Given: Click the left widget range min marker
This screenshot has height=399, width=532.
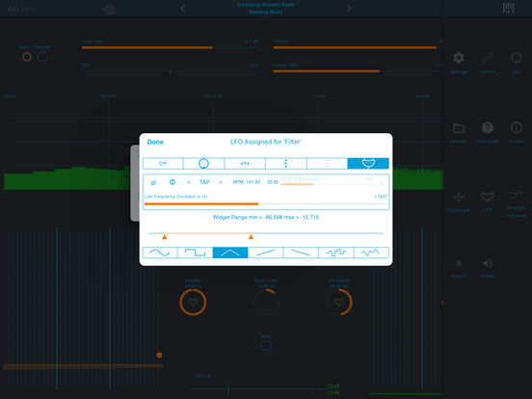Looking at the screenshot, I should [x=165, y=236].
